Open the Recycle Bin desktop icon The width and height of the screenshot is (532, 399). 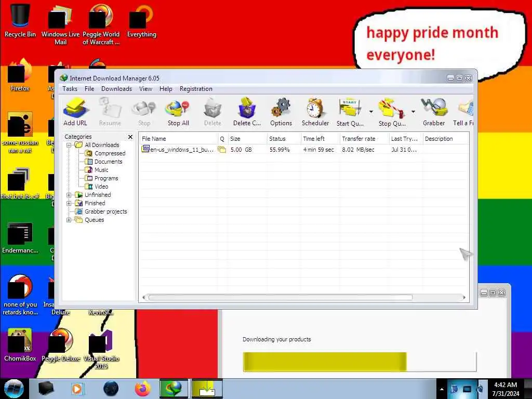point(20,20)
